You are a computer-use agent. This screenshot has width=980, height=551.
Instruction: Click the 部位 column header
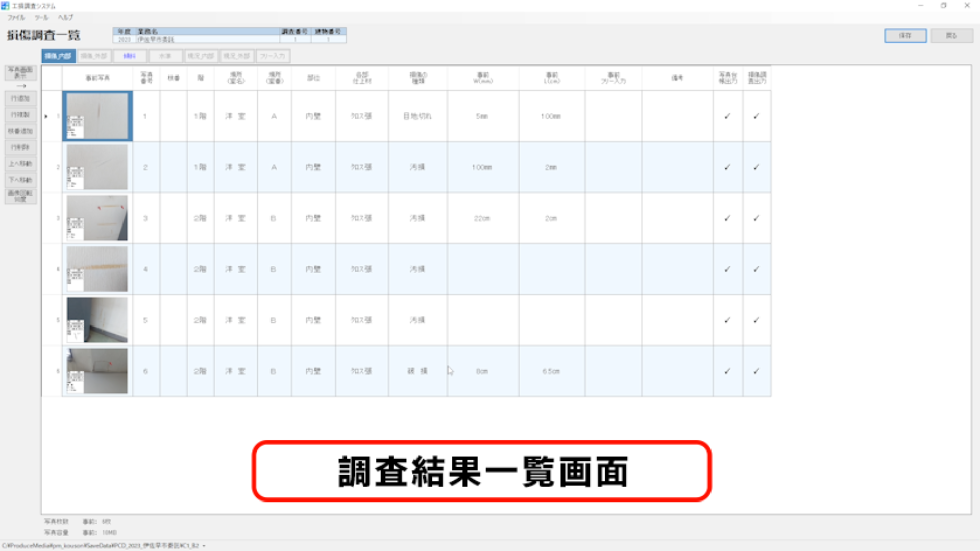click(x=313, y=78)
